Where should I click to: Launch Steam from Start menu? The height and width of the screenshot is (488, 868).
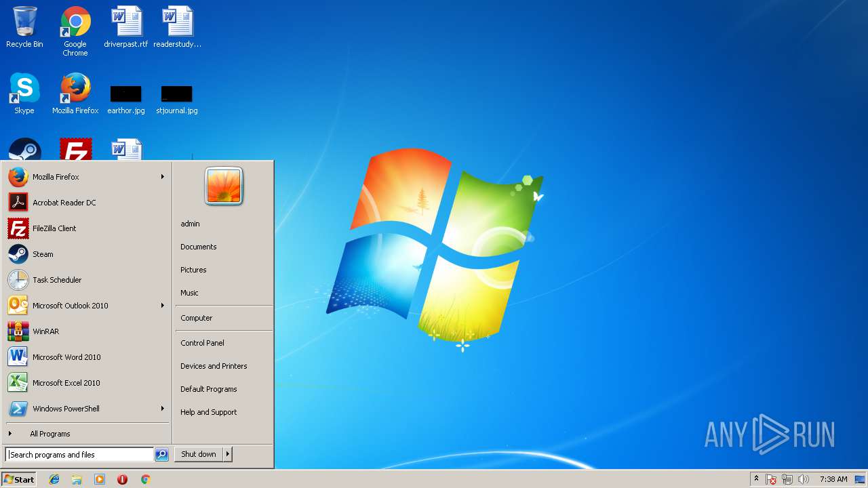tap(87, 254)
